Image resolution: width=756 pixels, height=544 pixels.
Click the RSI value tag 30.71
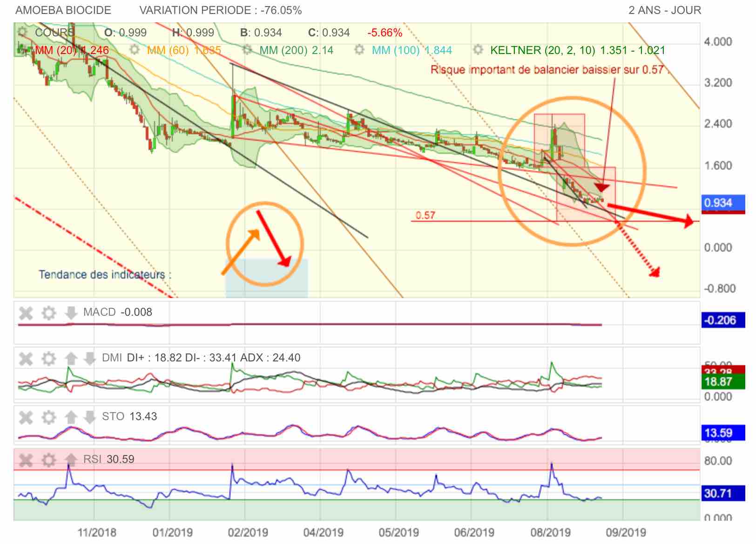723,493
